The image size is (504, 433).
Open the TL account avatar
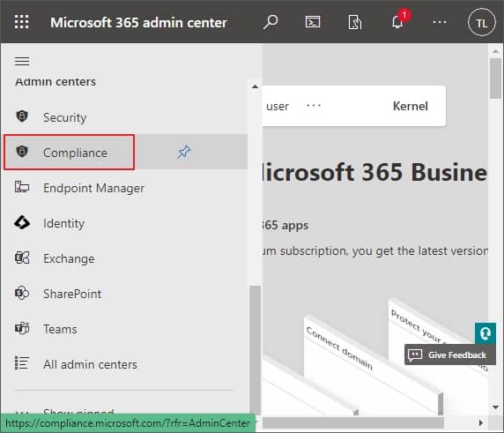coord(481,23)
